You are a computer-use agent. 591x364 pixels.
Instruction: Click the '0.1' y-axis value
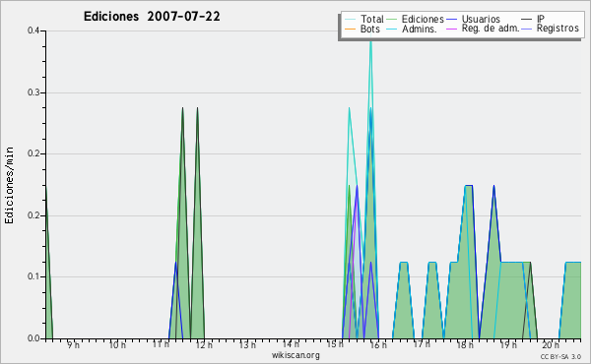click(x=33, y=276)
